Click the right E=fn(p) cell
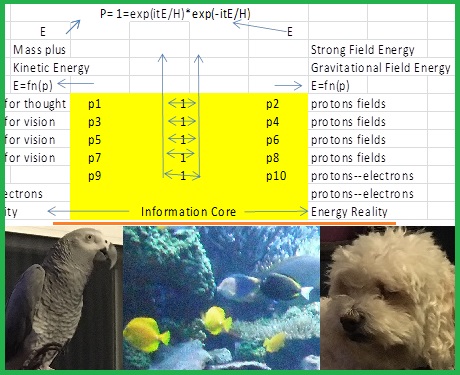Screen dimensions: 460x375 click(330, 86)
